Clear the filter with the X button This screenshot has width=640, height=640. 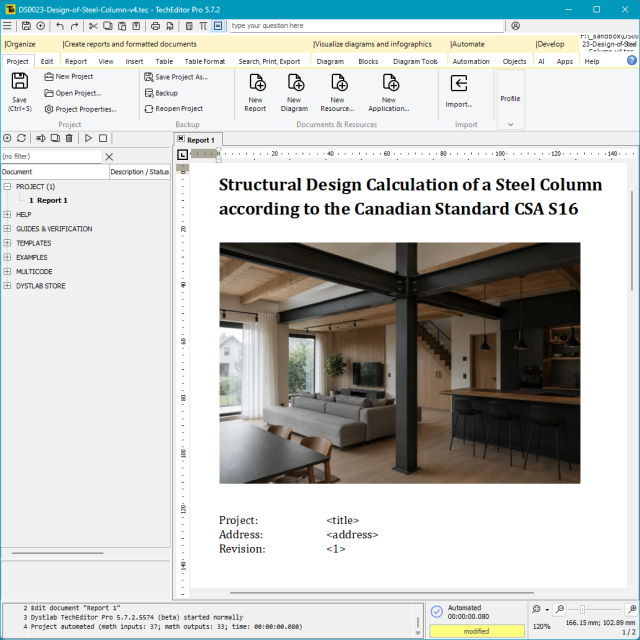coord(109,157)
